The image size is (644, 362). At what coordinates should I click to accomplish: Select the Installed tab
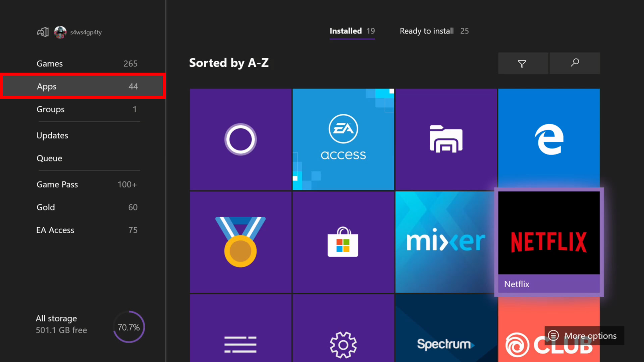(352, 31)
